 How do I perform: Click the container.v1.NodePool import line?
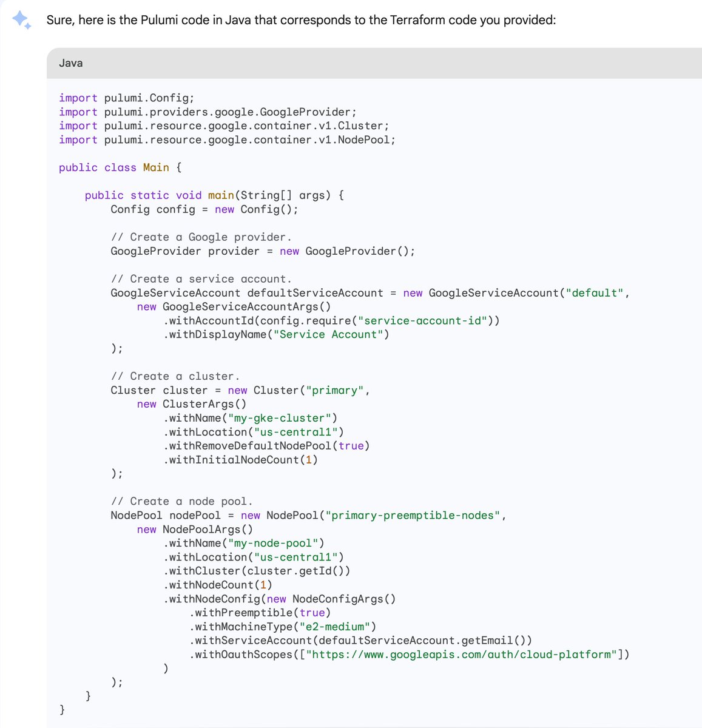pyautogui.click(x=228, y=140)
